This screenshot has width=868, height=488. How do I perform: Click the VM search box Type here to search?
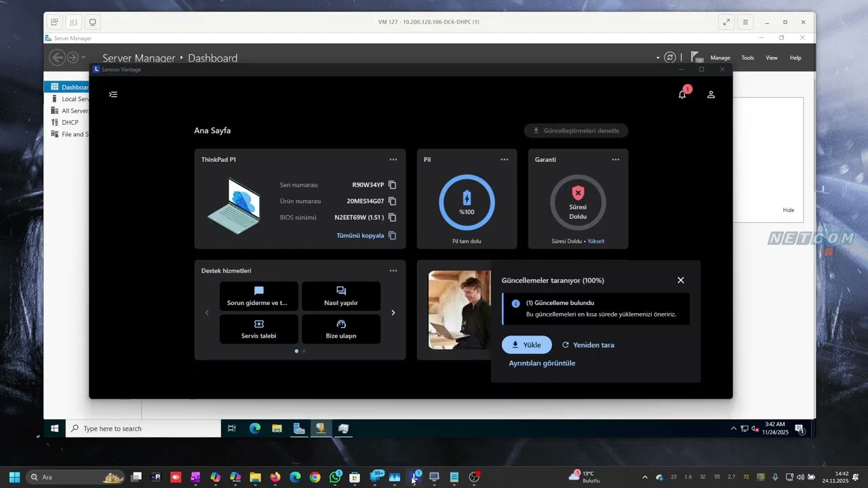(143, 428)
